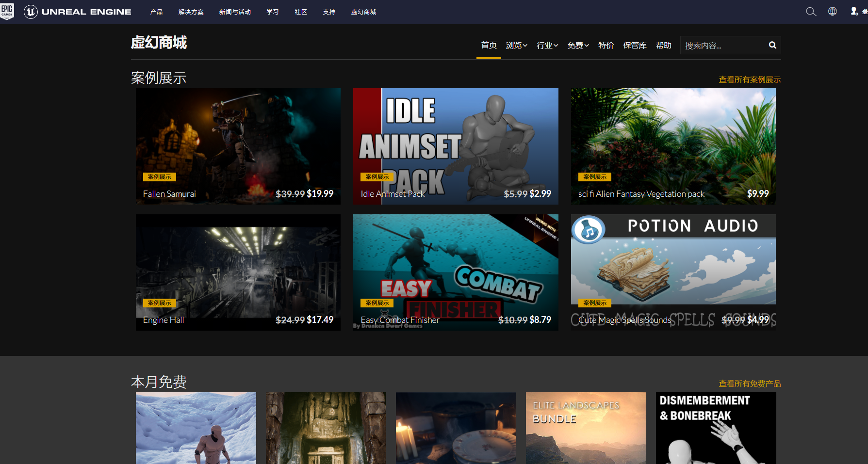Image resolution: width=868 pixels, height=464 pixels.
Task: Open the 新闻与活动 top menu
Action: (235, 12)
